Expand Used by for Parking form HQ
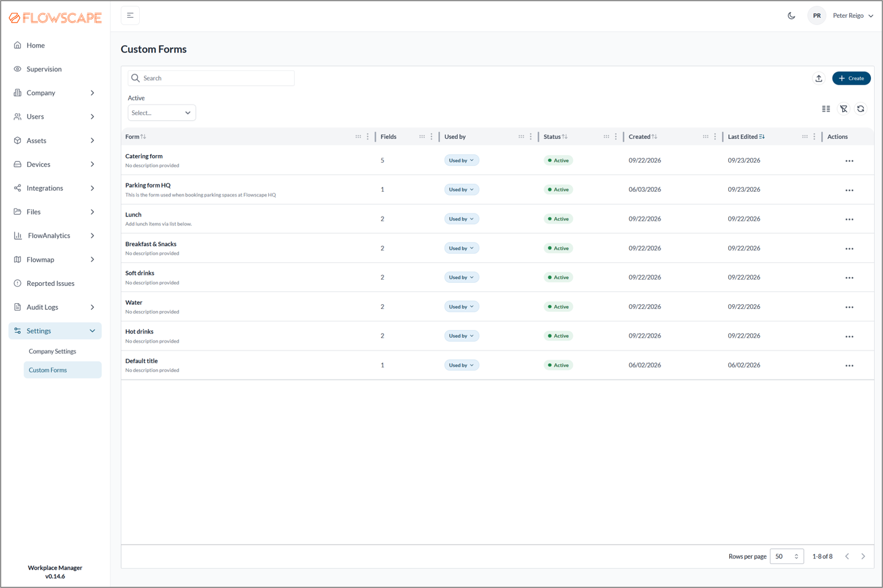Screen dimensions: 883x588 (461, 190)
